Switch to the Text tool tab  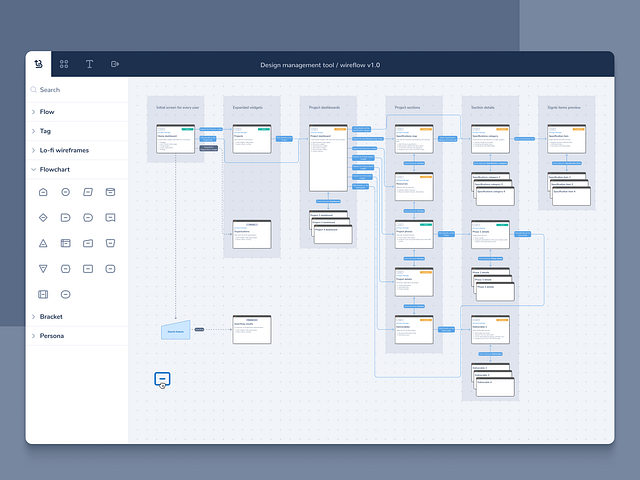coord(89,64)
